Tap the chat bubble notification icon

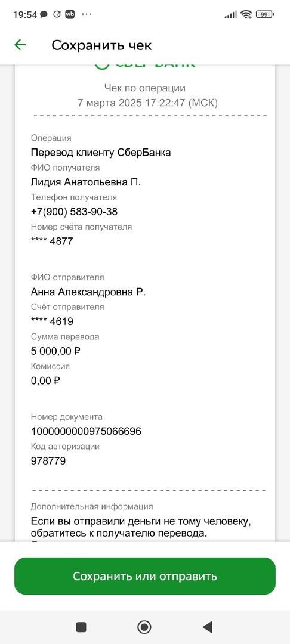(44, 14)
